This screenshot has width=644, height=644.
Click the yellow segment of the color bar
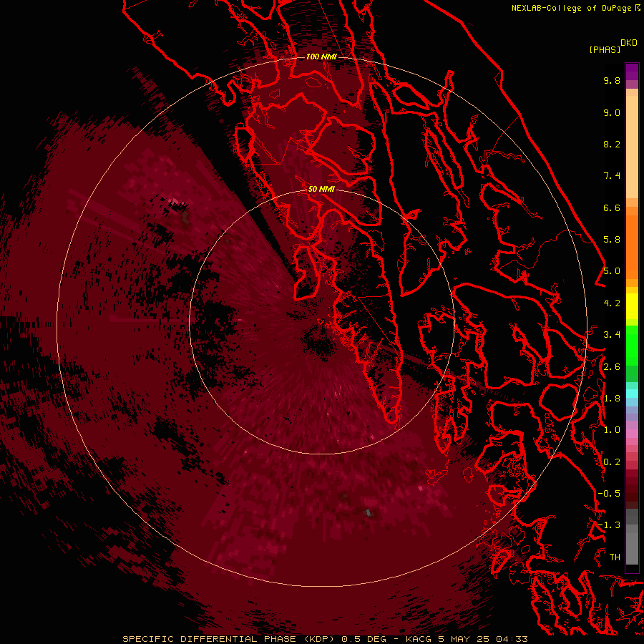tap(632, 306)
